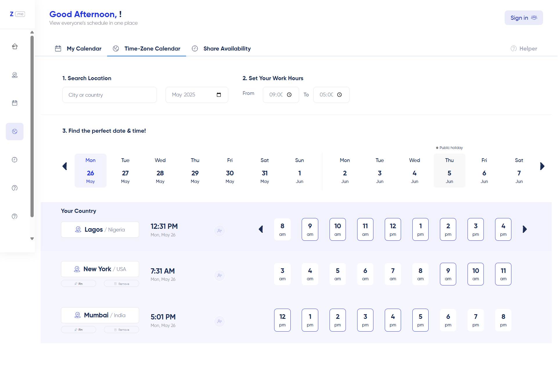Open the calendar icon in the sidebar
Screen dimensions: 559x392
[15, 103]
